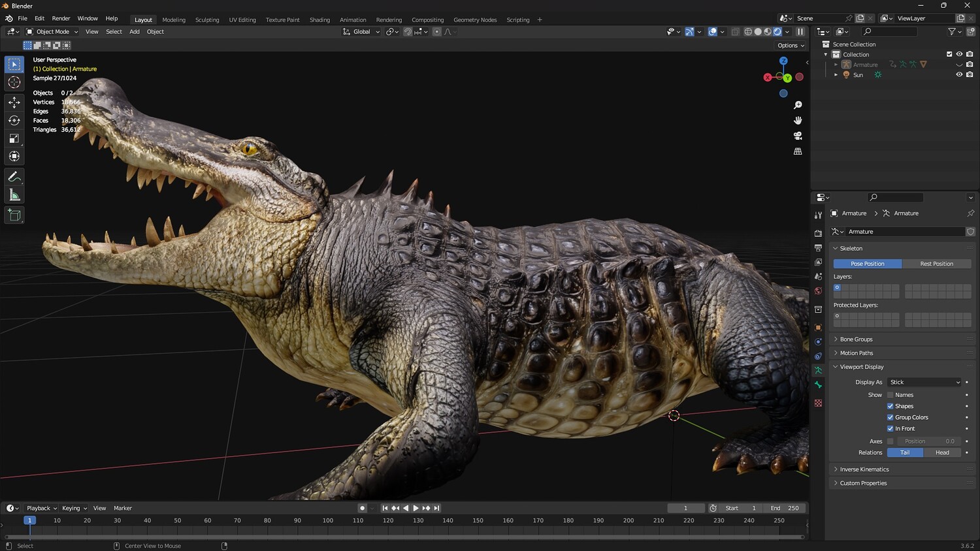
Task: Activate the Move tool
Action: (14, 102)
